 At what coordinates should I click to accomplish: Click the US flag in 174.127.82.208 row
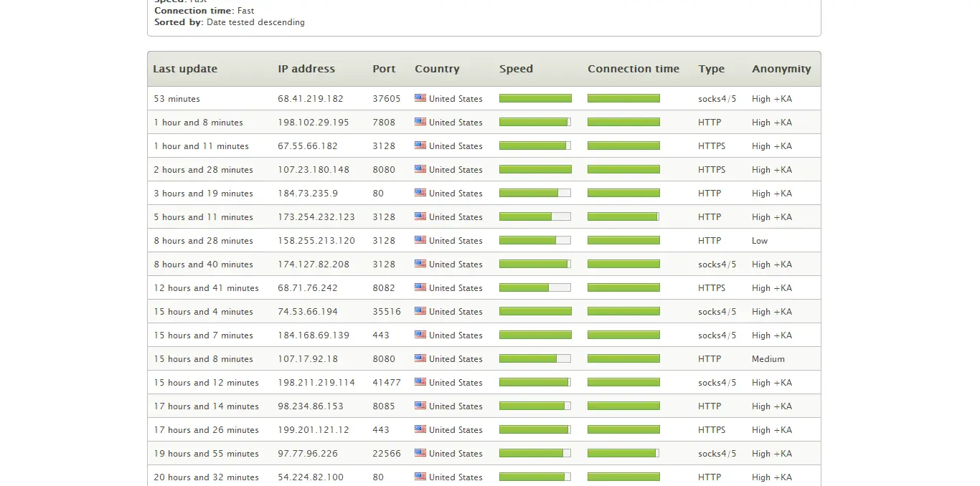point(420,264)
